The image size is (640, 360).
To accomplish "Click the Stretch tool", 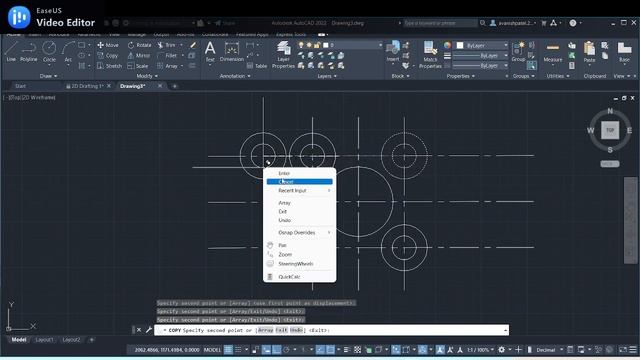I will (109, 66).
